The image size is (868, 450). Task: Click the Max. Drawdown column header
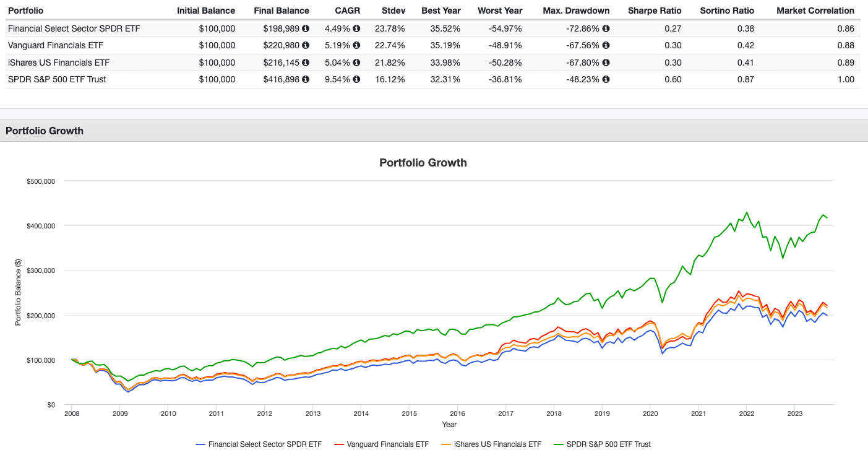576,11
